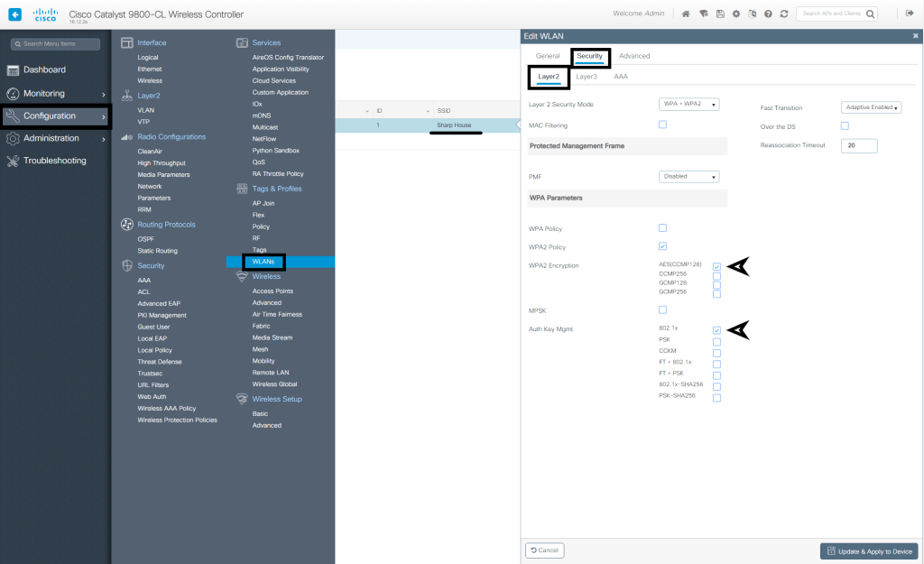The image size is (924, 564).
Task: Click the blue back-arrow icon beside Cisco logo
Action: (15, 14)
